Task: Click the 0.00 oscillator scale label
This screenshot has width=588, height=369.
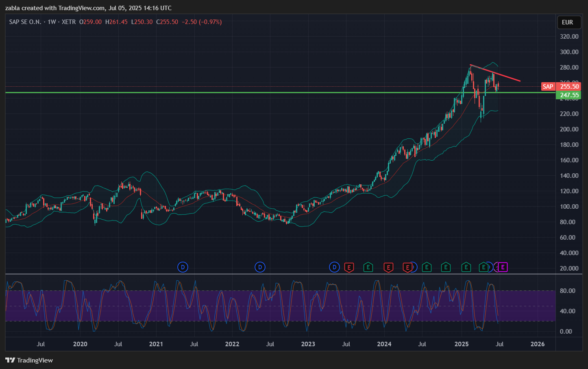Action: [x=566, y=332]
